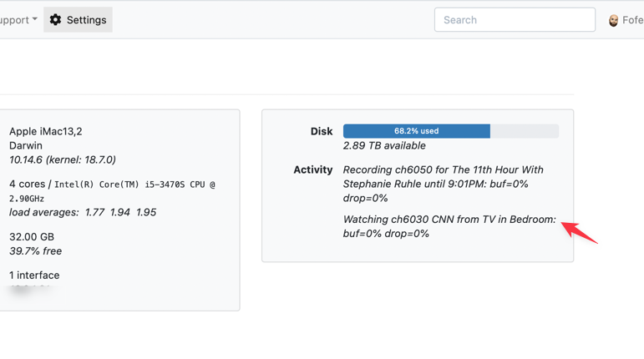Click the empty gray portion of disk bar
644x359 pixels.
point(525,131)
